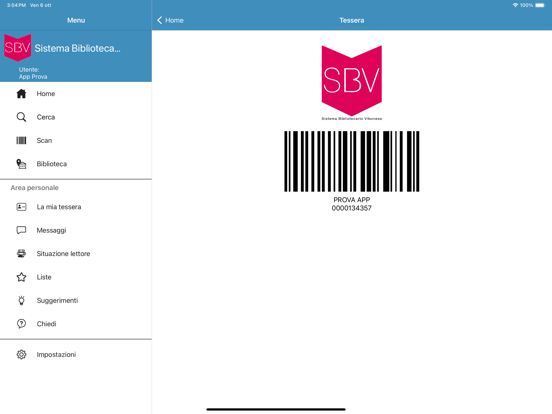The image size is (552, 414).
Task: Open the Biblioteca menu entry
Action: [x=76, y=164]
